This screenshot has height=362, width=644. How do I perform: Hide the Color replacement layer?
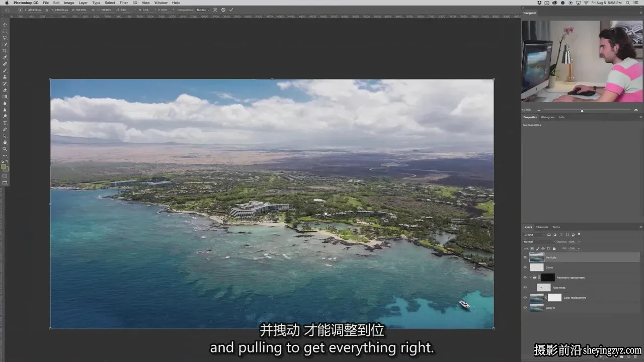pyautogui.click(x=525, y=298)
